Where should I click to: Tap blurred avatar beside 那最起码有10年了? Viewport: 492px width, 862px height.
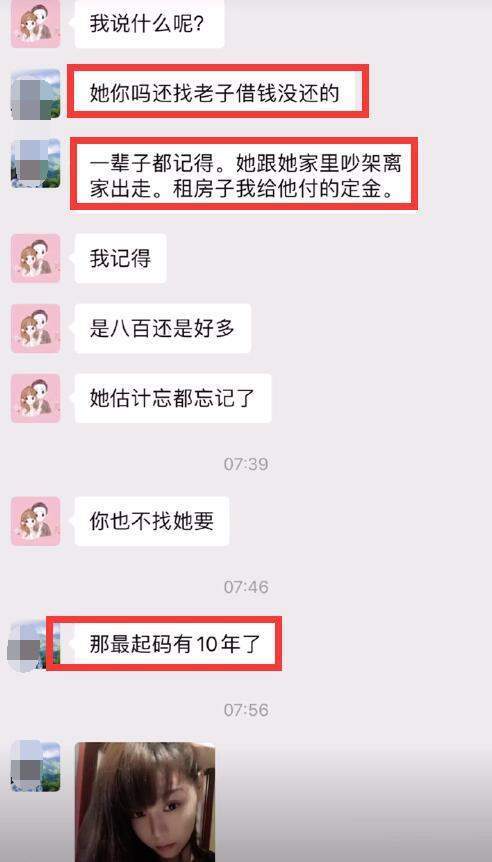35,644
